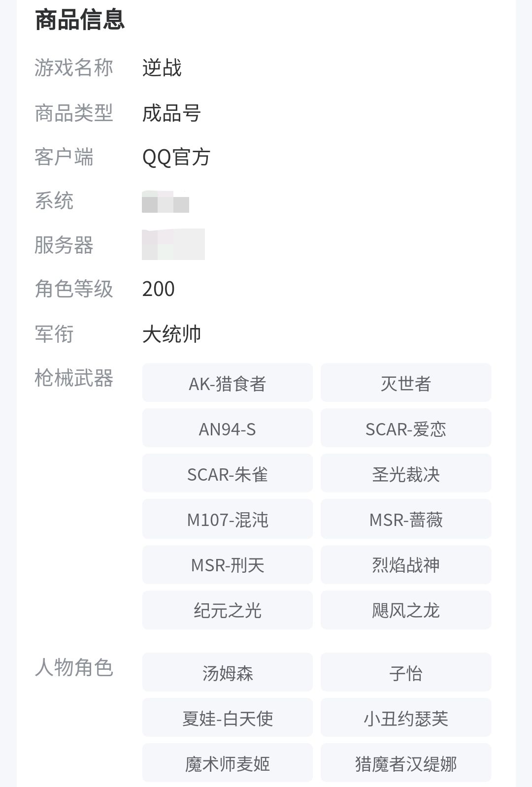Tap the 小丑约瑟芙 character chip
The width and height of the screenshot is (532, 787).
pyautogui.click(x=405, y=718)
